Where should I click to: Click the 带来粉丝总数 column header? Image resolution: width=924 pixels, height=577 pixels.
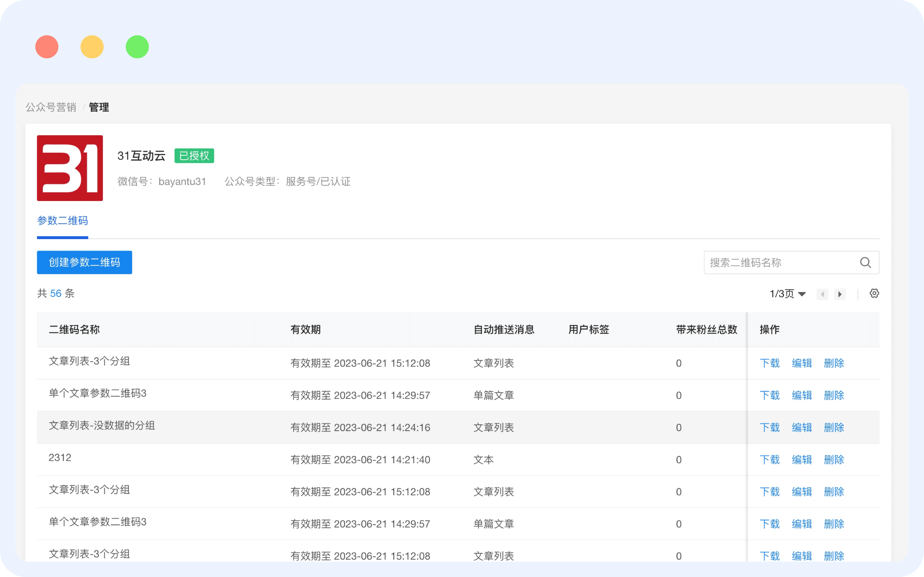(x=706, y=329)
